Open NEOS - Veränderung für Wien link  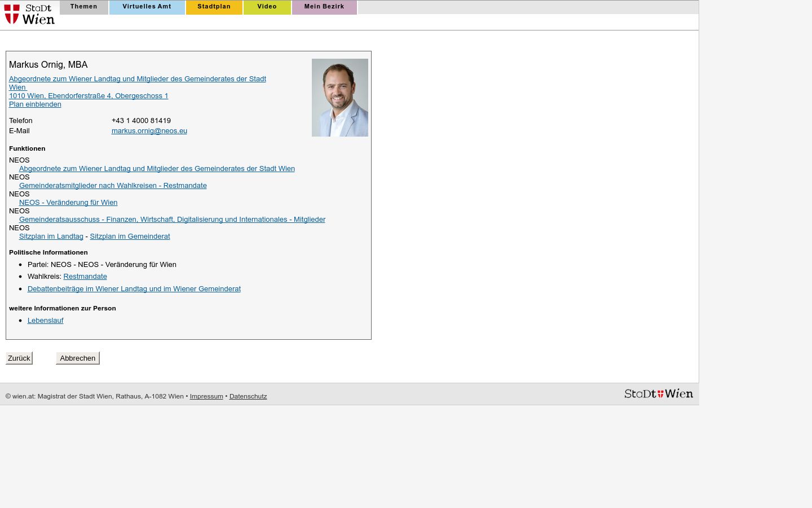(x=68, y=203)
